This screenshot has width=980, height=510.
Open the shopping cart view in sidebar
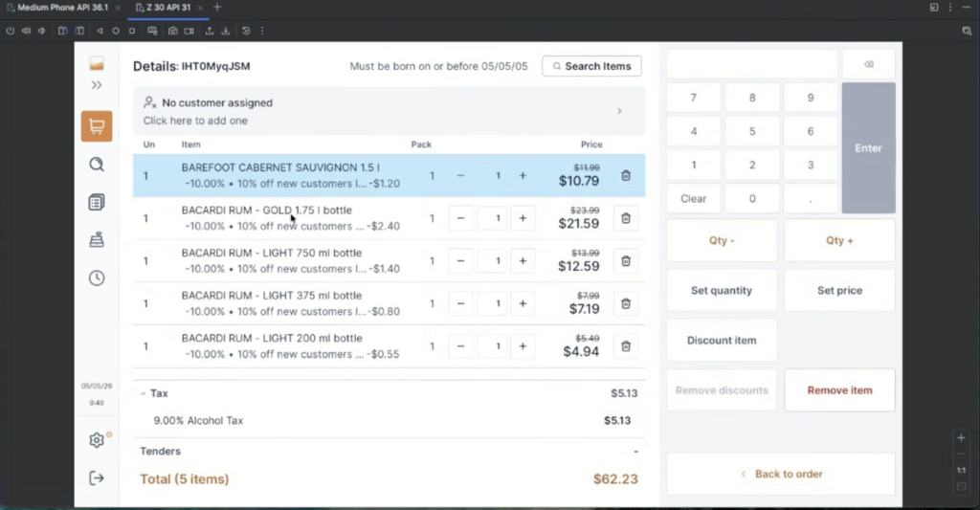tap(97, 126)
